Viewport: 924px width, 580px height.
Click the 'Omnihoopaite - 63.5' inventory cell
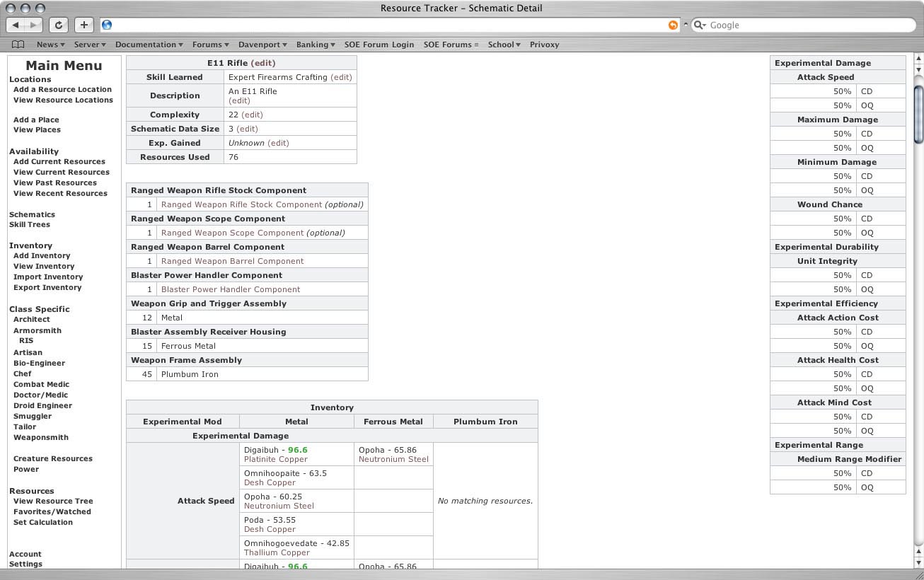[296, 477]
